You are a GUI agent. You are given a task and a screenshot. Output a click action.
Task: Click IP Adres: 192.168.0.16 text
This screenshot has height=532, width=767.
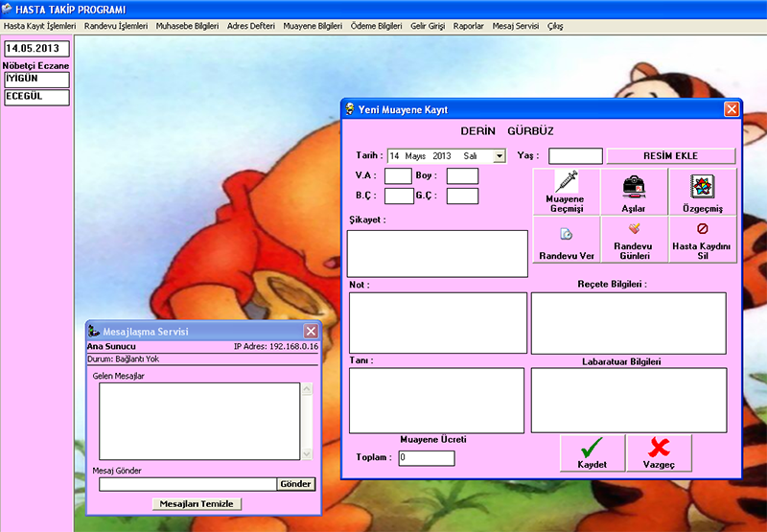click(x=276, y=346)
